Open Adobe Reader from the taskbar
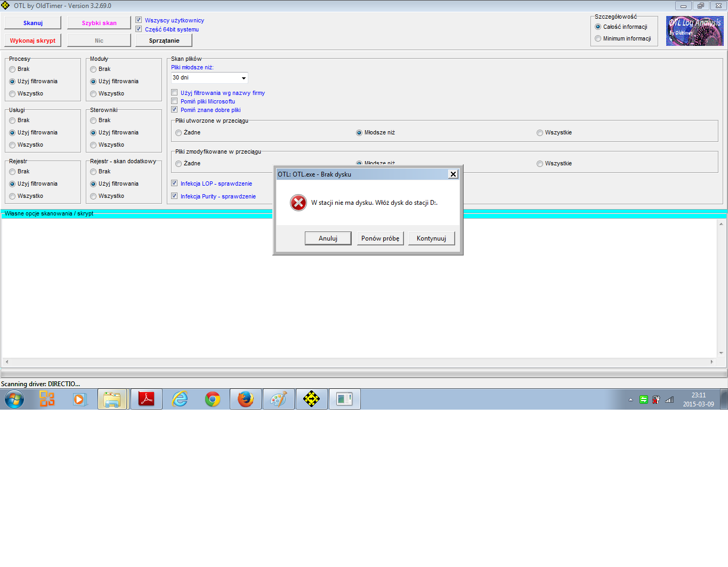Viewport: 728px width, 567px height. click(x=146, y=399)
